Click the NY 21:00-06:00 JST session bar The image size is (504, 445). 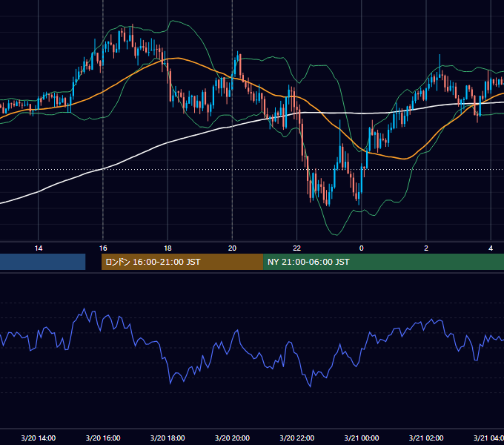[383, 262]
